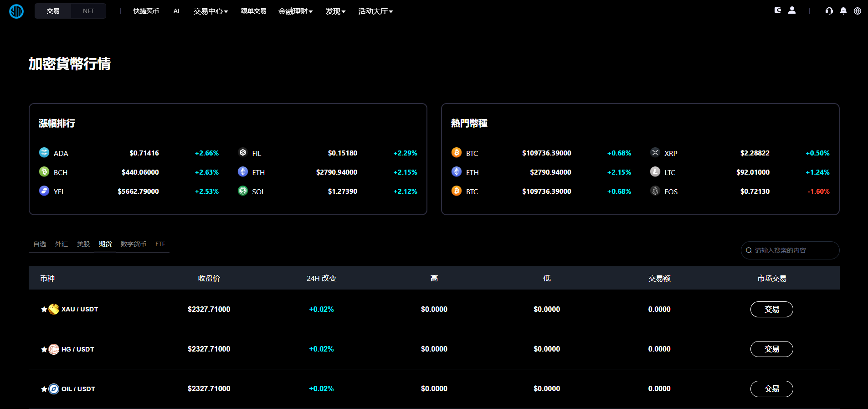The height and width of the screenshot is (409, 868).
Task: Click 交易 button for OIL / USDT row
Action: [771, 388]
